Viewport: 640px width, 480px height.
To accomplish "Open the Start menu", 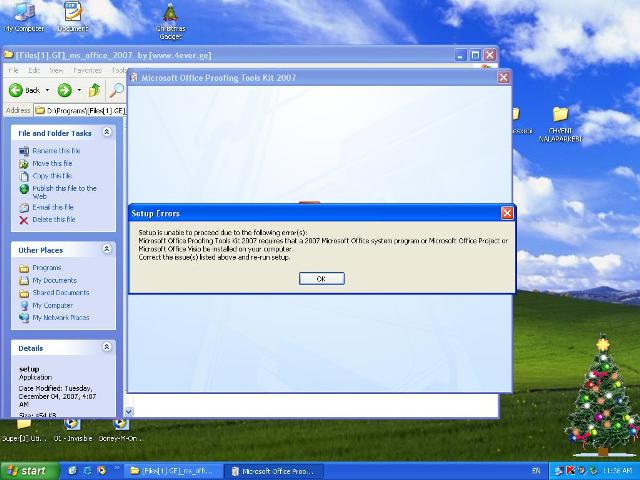I will pos(30,471).
